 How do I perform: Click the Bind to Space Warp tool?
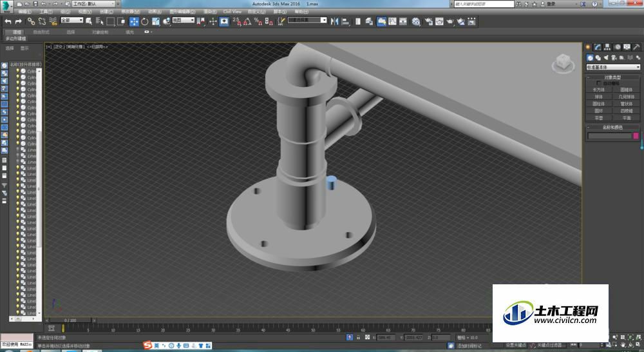[53, 21]
